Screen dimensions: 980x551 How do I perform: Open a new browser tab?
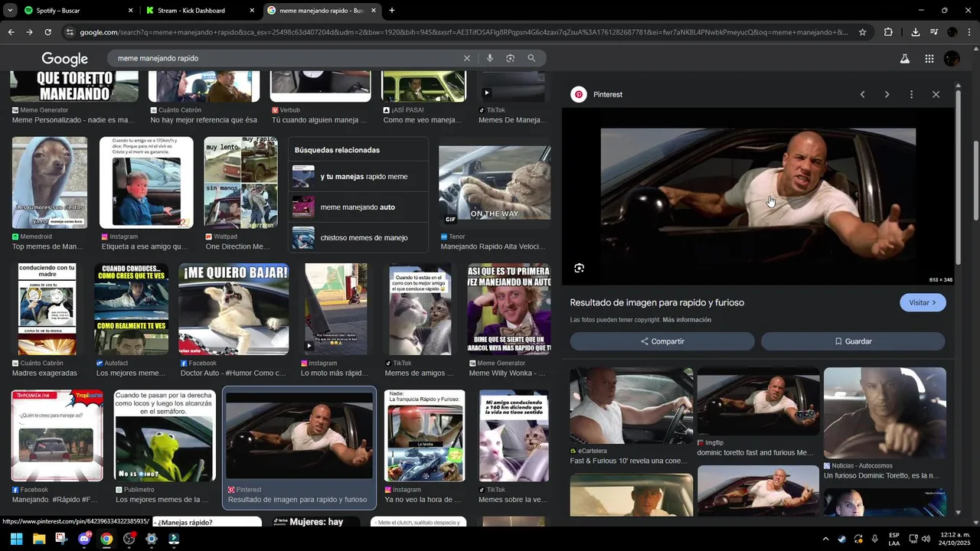tap(392, 11)
